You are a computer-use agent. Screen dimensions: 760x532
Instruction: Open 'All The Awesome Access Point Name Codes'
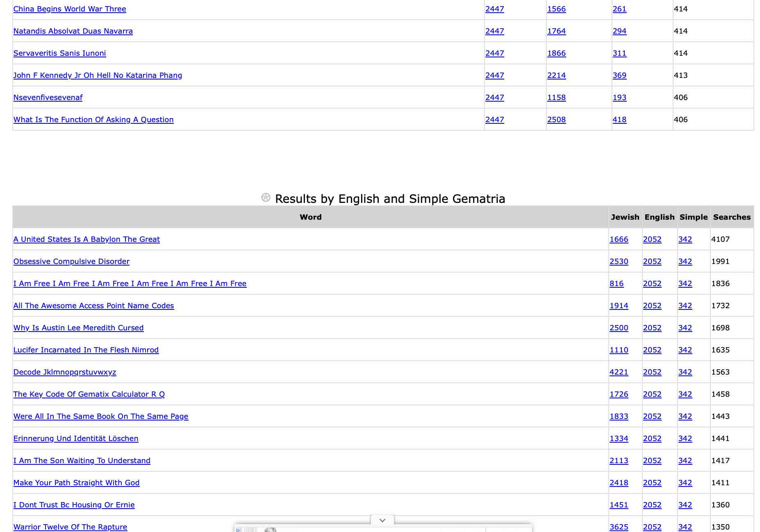94,306
